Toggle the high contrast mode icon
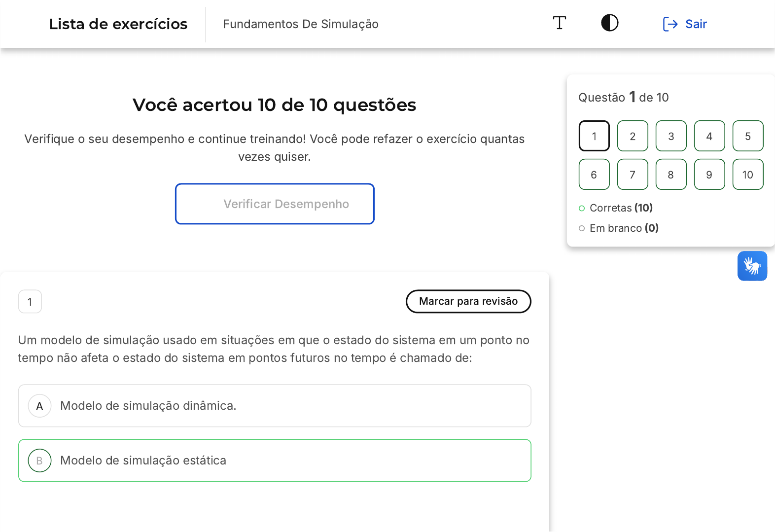 pyautogui.click(x=609, y=23)
